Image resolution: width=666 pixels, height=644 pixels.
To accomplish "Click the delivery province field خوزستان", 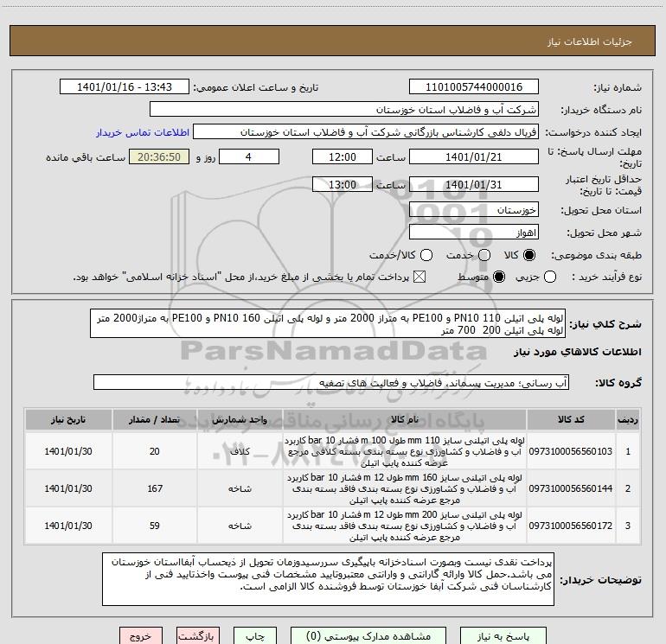I will pos(474,210).
